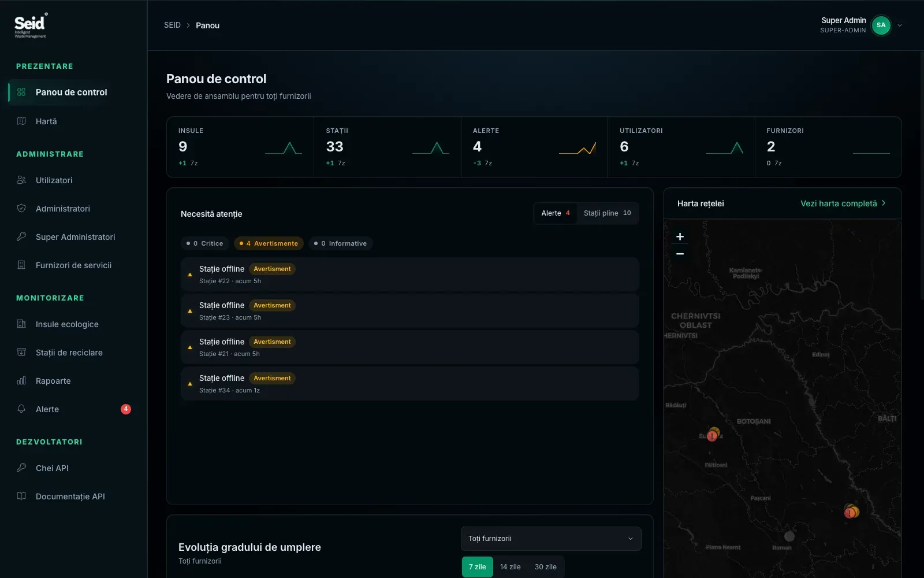The image size is (924, 578).
Task: Open the Alerte stat card
Action: [534, 147]
